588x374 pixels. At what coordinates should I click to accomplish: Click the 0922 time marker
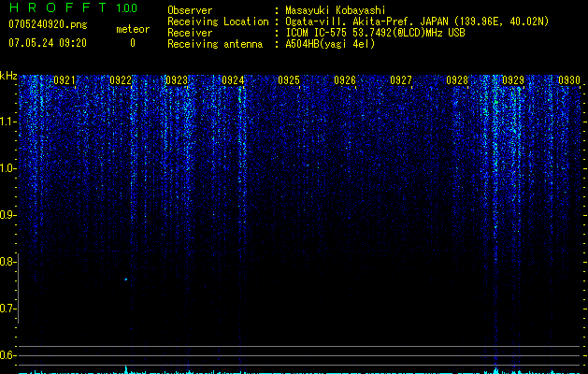coord(121,80)
